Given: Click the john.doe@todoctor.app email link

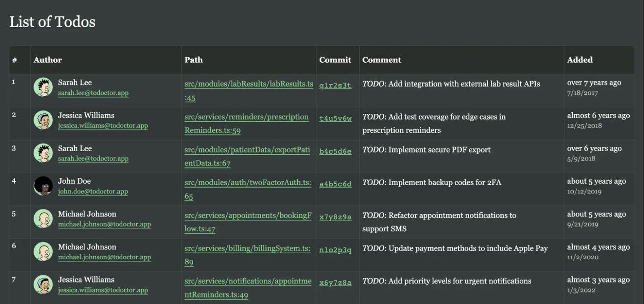Looking at the screenshot, I should pyautogui.click(x=93, y=192).
